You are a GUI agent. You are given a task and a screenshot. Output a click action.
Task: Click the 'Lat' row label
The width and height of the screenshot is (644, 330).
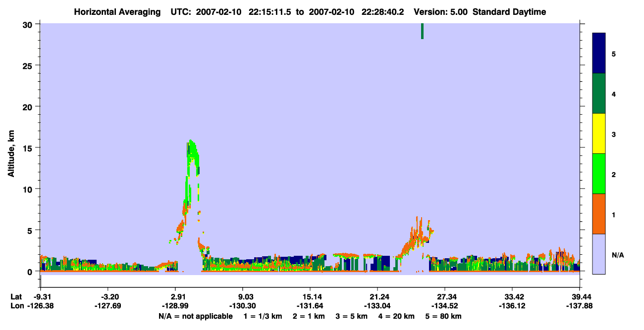[x=16, y=297]
